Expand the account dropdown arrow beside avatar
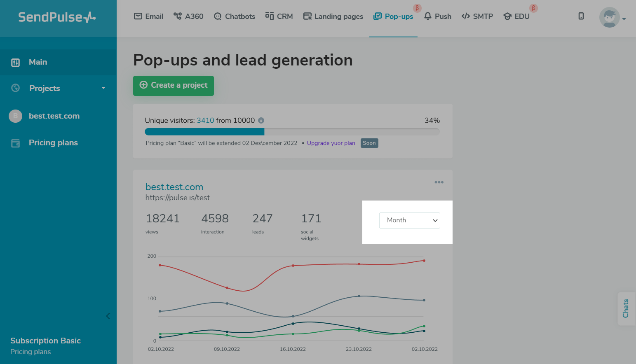 [x=624, y=19]
